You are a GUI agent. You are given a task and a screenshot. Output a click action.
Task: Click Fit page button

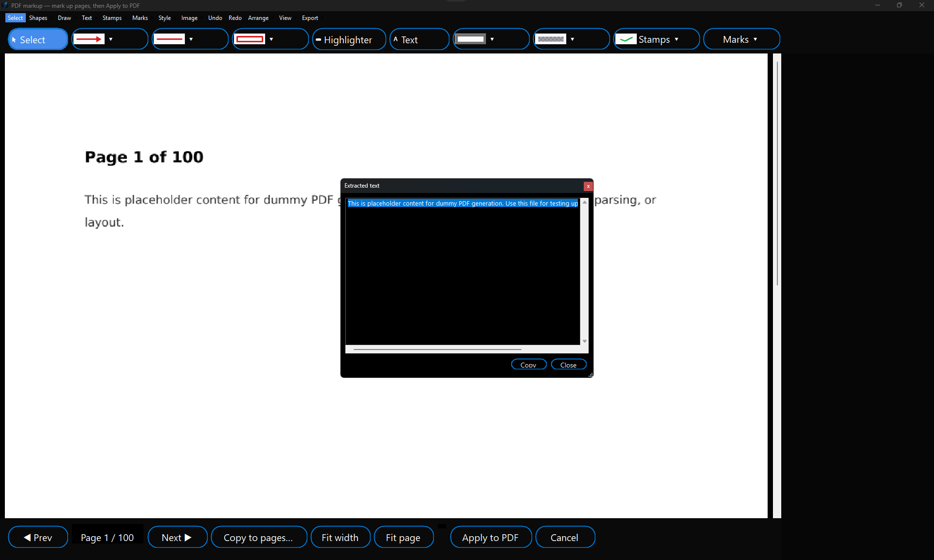tap(403, 537)
